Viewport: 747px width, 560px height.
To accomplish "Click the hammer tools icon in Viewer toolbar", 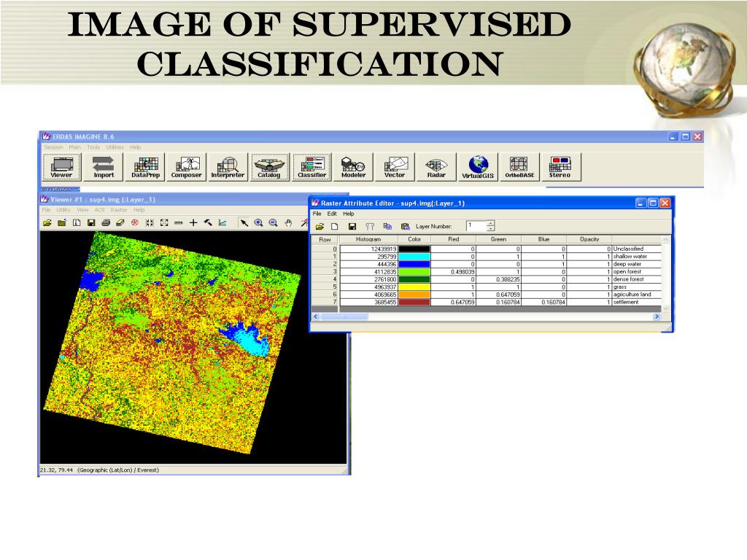I will [x=208, y=222].
